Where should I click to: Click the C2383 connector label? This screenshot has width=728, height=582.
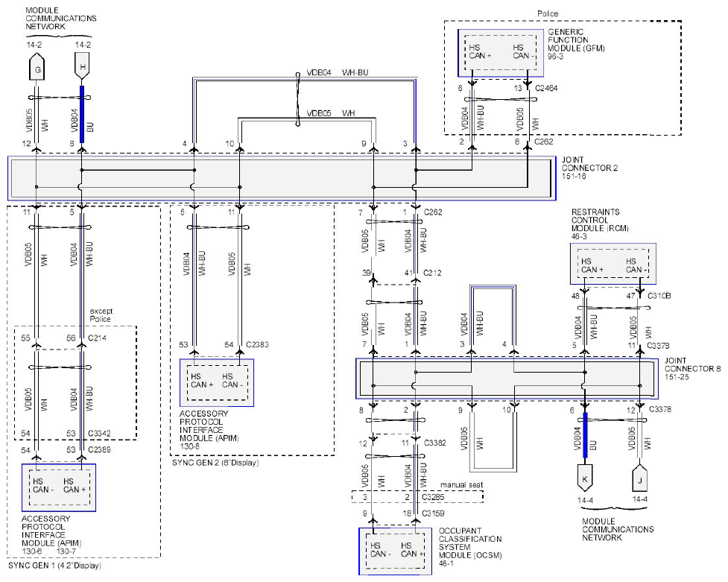[257, 344]
